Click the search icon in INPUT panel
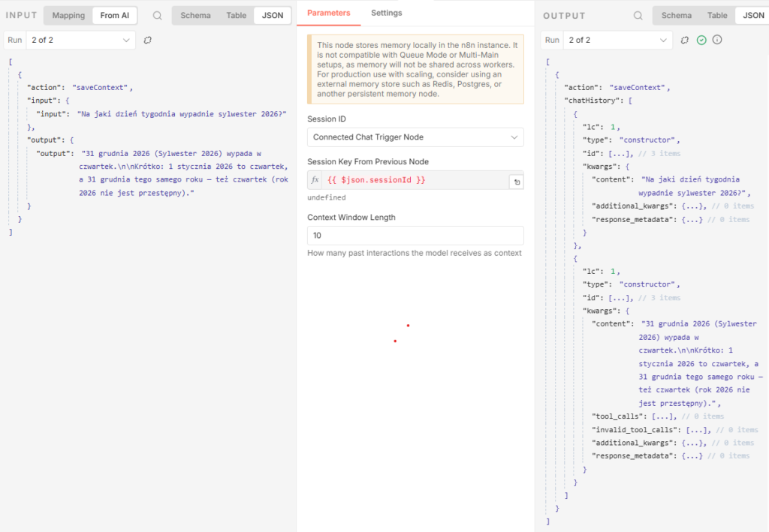Screen dimensions: 769x532 157,16
